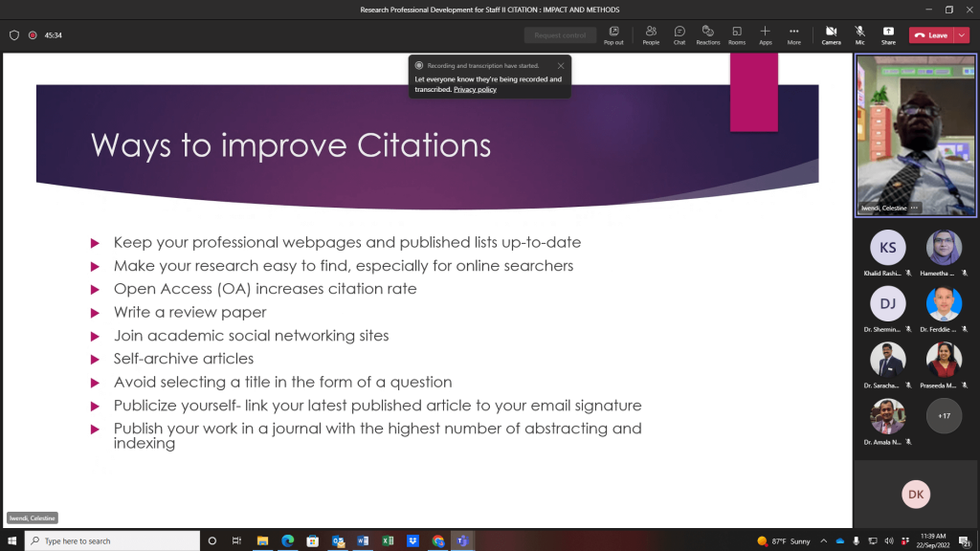Click the Windows taskbar search box

coord(113,540)
